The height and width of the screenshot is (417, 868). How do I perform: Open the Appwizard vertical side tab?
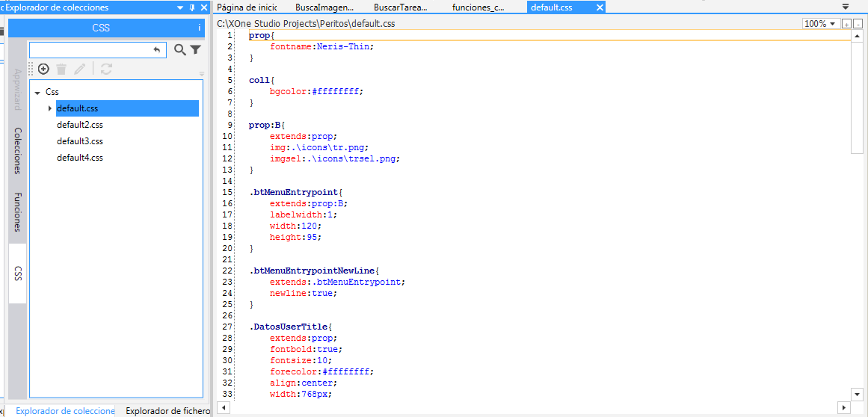click(17, 90)
